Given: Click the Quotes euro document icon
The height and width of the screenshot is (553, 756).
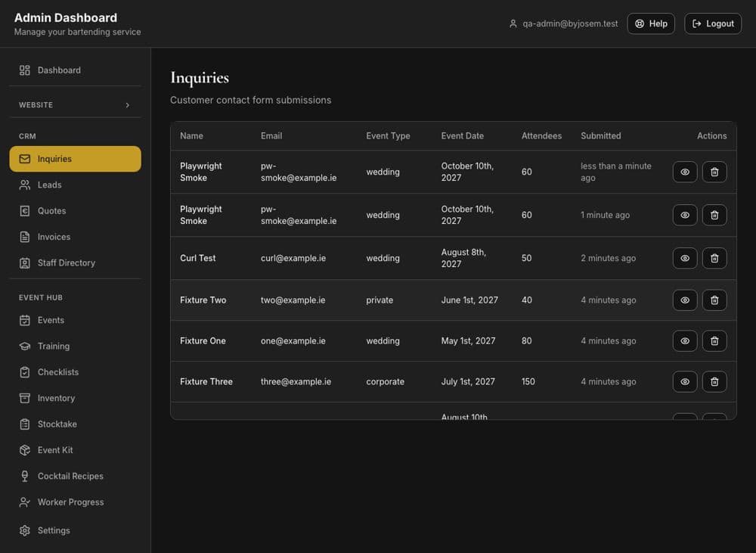Looking at the screenshot, I should coord(25,211).
